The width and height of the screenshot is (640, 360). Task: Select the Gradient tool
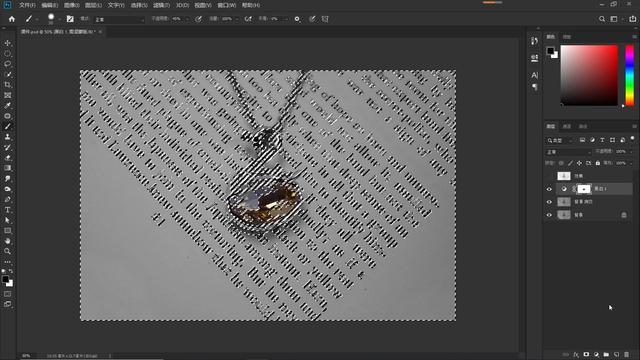(x=7, y=168)
